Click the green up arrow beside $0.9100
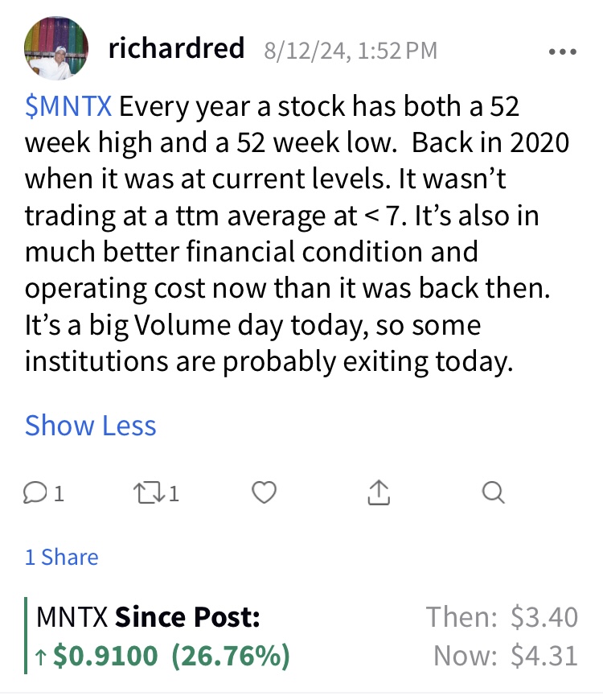 (x=42, y=657)
